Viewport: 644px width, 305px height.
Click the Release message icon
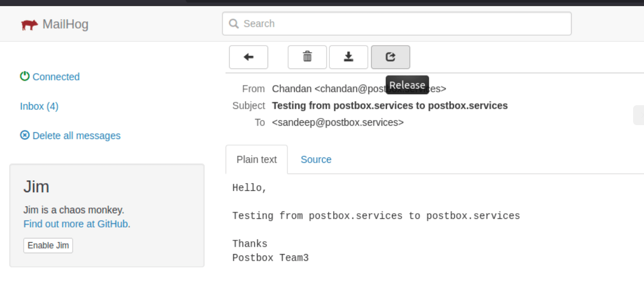pyautogui.click(x=390, y=57)
